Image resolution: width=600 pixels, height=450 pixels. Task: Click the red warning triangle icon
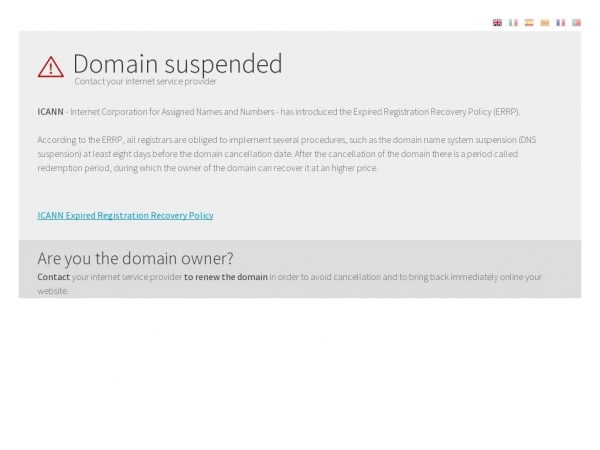(51, 67)
